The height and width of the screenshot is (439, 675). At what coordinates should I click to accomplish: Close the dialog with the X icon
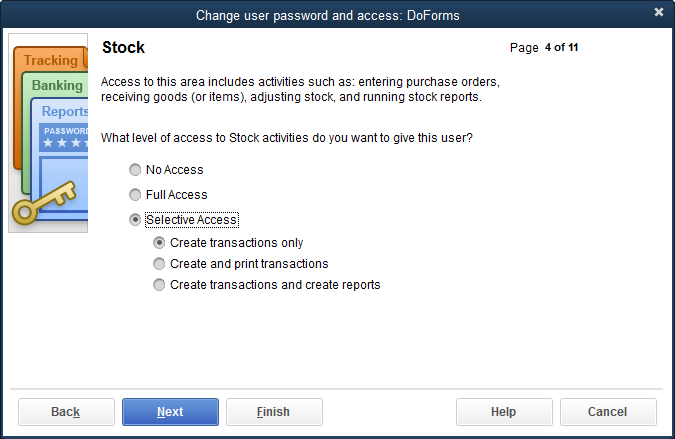[659, 12]
